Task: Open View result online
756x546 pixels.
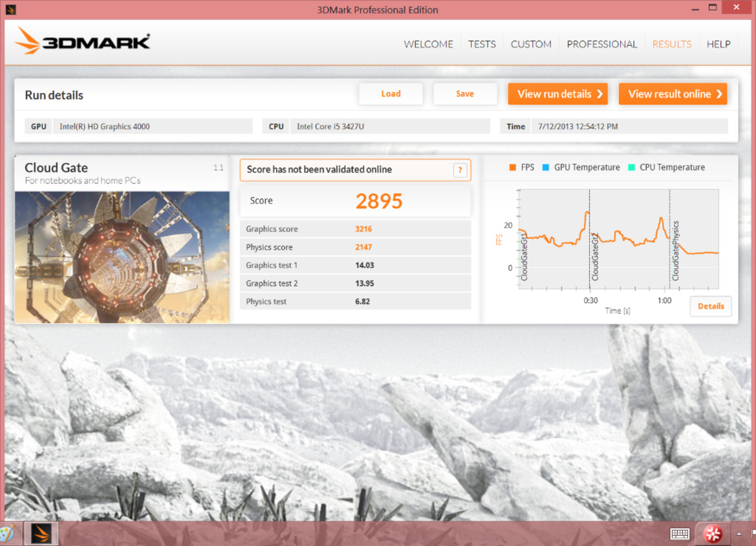Action: 673,94
